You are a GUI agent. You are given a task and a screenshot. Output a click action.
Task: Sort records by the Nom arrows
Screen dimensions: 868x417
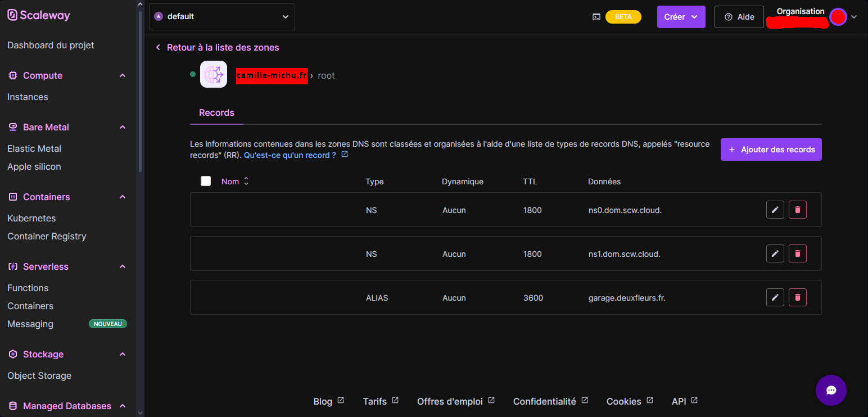point(246,182)
